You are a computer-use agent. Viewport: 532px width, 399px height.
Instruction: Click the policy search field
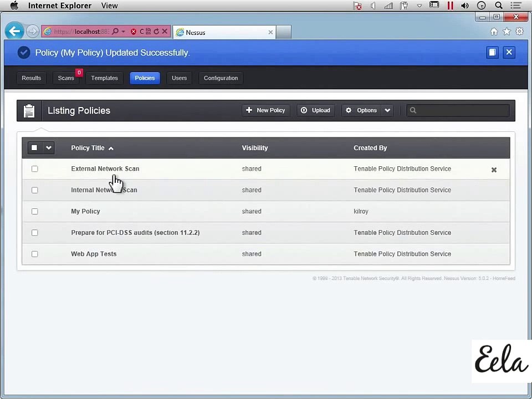click(458, 110)
